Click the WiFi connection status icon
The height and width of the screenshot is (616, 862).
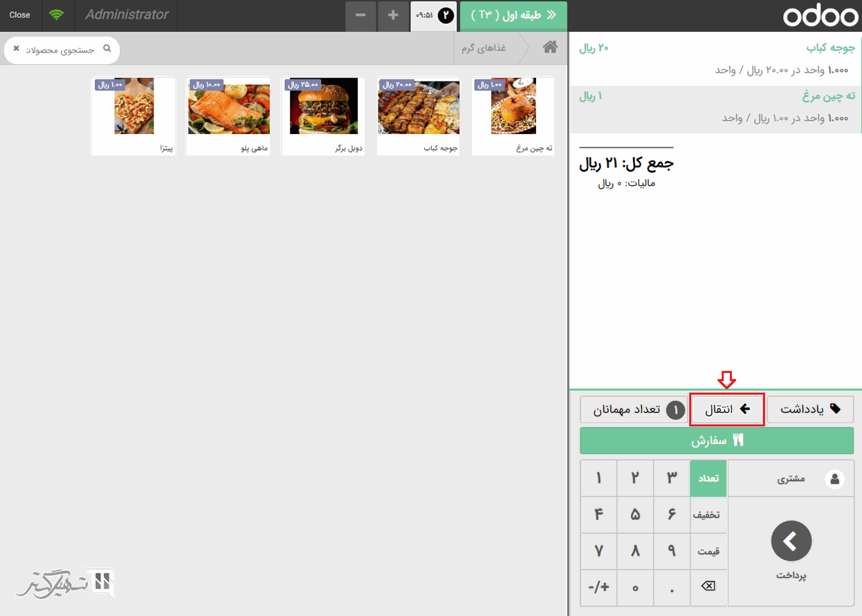click(57, 15)
